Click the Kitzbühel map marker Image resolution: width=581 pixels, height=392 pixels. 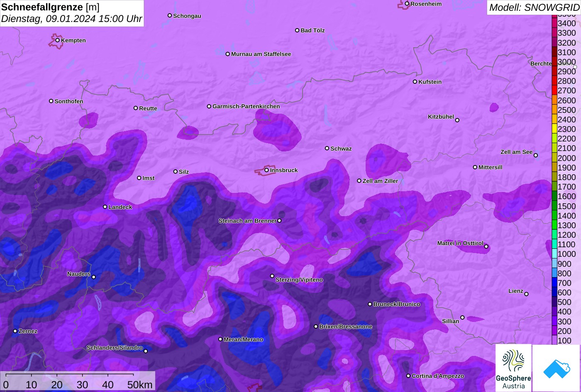[457, 120]
